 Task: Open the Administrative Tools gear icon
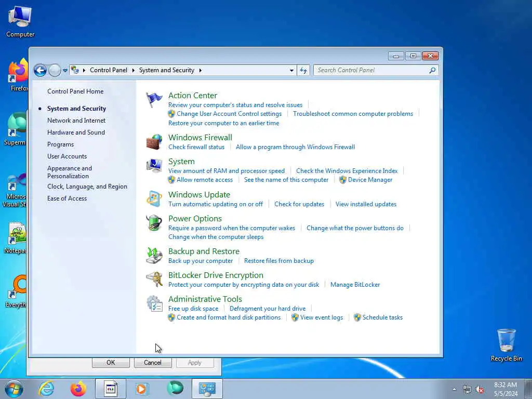point(154,303)
